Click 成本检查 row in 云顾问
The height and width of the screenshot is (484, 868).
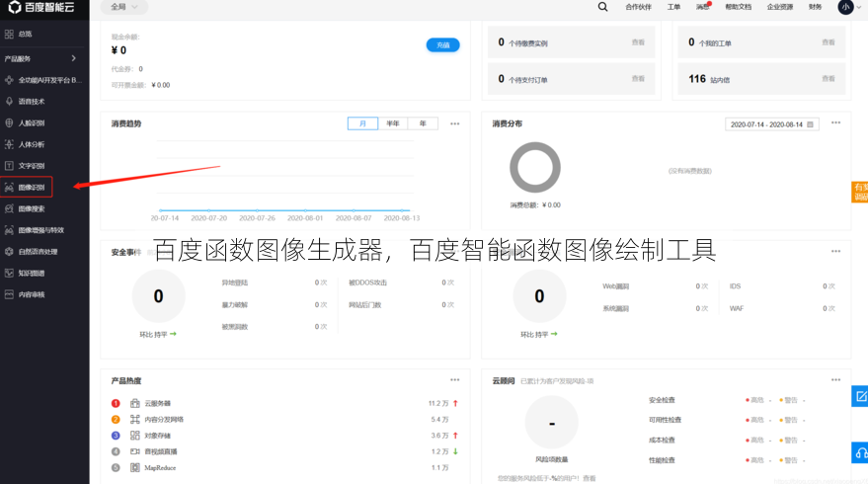click(728, 441)
